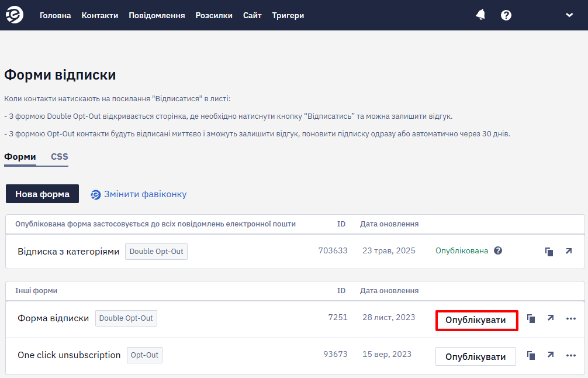This screenshot has height=378, width=588.
Task: Go to Головна menu
Action: (55, 15)
